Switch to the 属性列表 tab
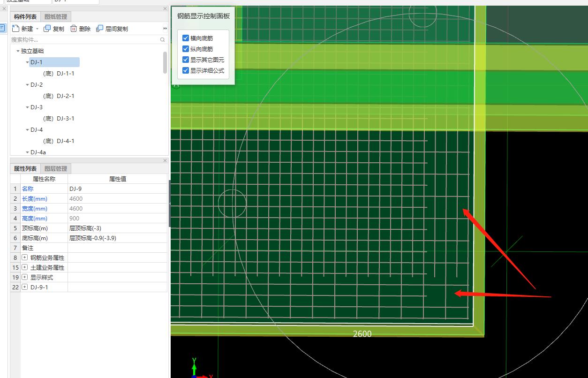Screen dimensions: 588x378 (x=25, y=168)
